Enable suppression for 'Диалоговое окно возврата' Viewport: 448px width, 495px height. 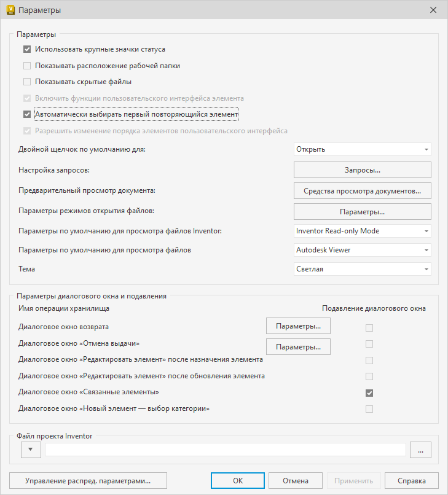click(369, 328)
